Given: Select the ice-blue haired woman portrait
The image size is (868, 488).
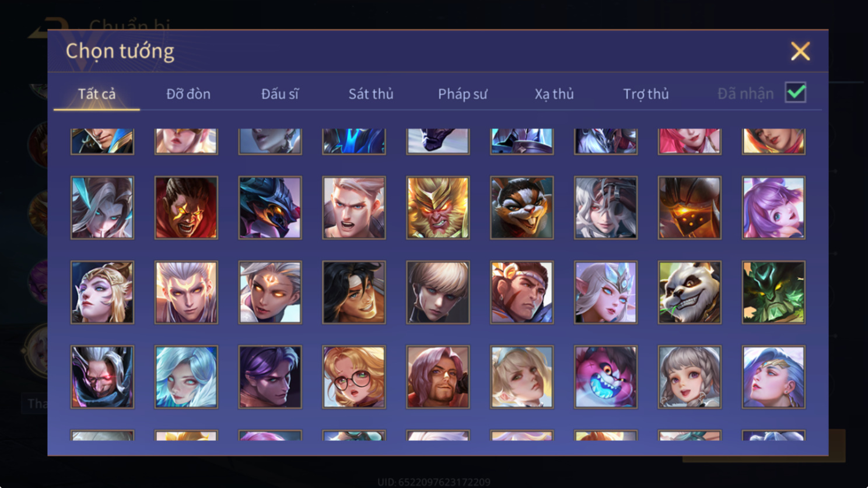Looking at the screenshot, I should [186, 377].
